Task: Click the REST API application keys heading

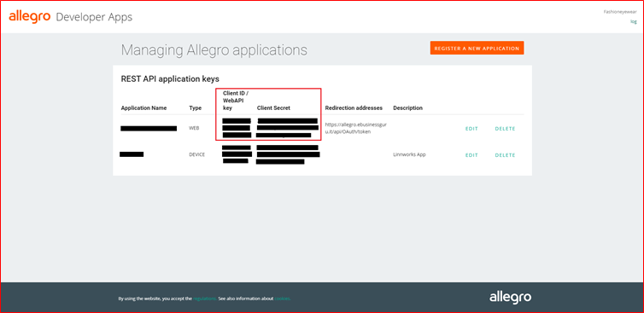Action: point(170,78)
